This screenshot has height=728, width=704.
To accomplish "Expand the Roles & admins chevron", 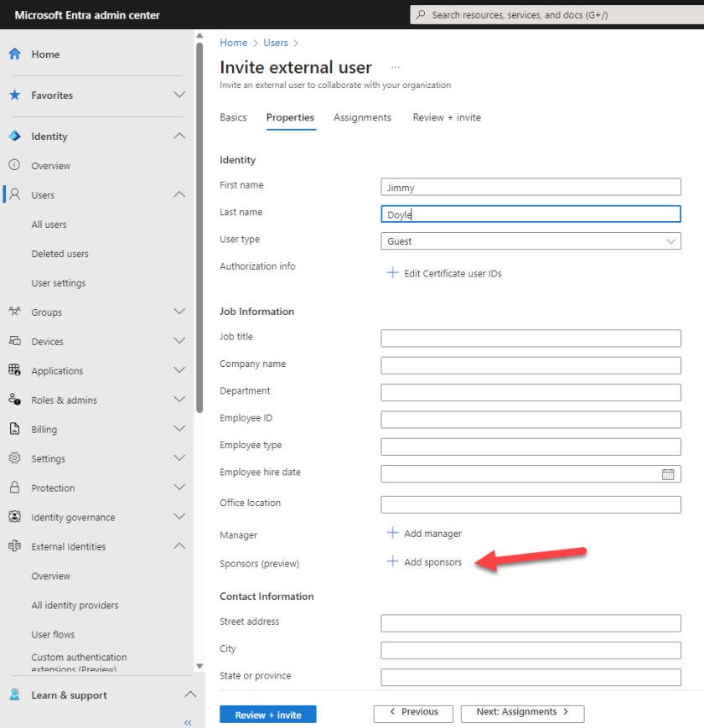I will [179, 400].
